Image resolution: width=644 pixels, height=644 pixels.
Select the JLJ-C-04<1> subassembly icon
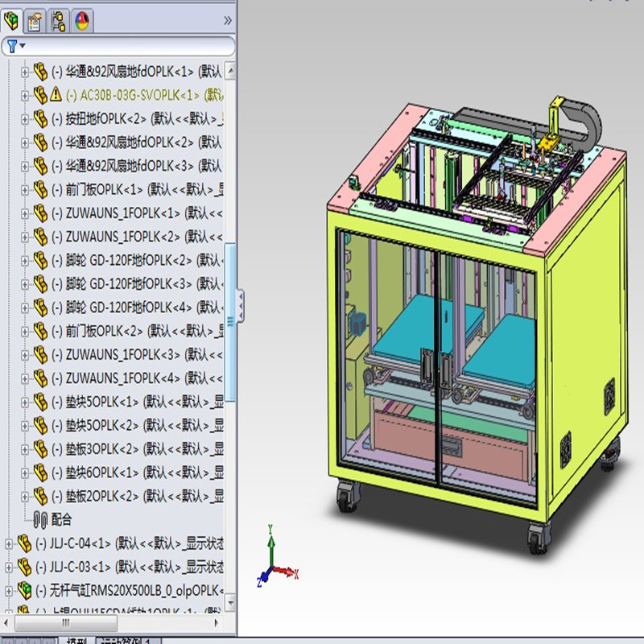click(24, 543)
